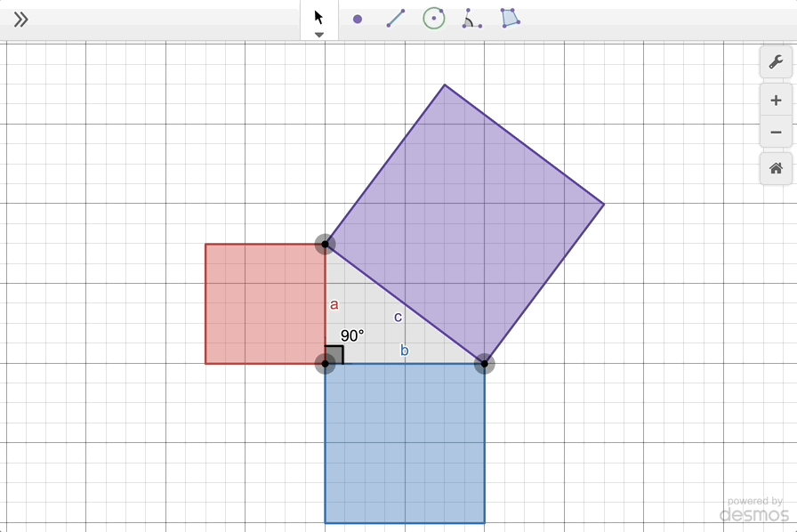This screenshot has width=797, height=532.
Task: Zoom out using the minus button
Action: click(x=776, y=132)
